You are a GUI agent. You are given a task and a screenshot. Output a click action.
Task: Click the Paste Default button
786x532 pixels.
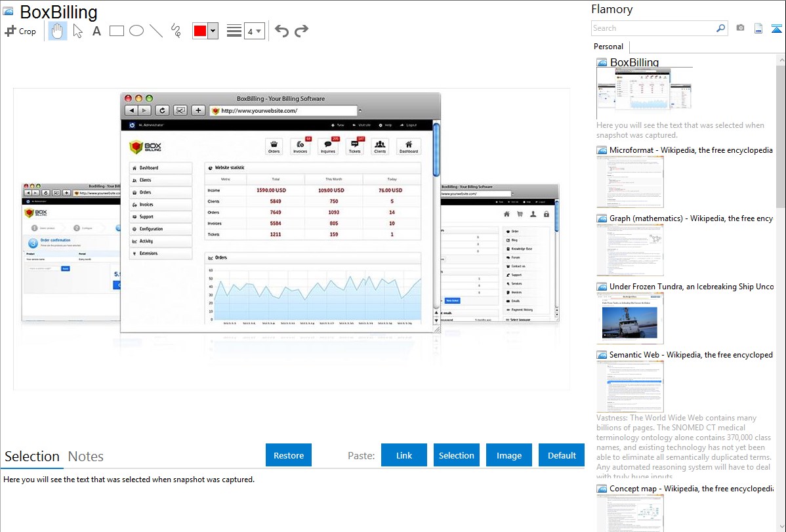tap(562, 455)
